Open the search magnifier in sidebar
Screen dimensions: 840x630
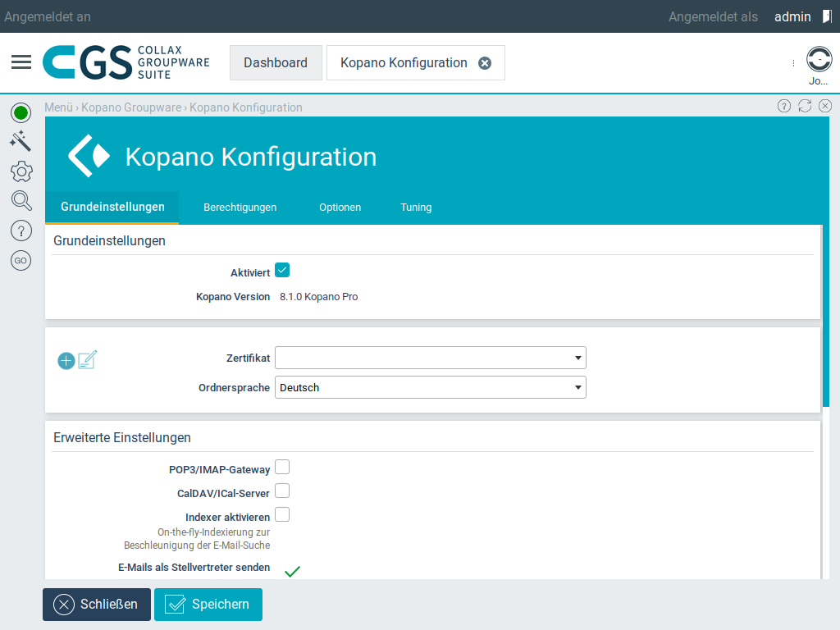(x=21, y=201)
